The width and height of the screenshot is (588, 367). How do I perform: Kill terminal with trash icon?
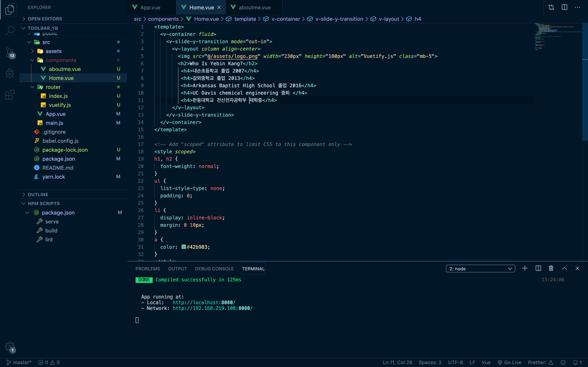point(551,268)
